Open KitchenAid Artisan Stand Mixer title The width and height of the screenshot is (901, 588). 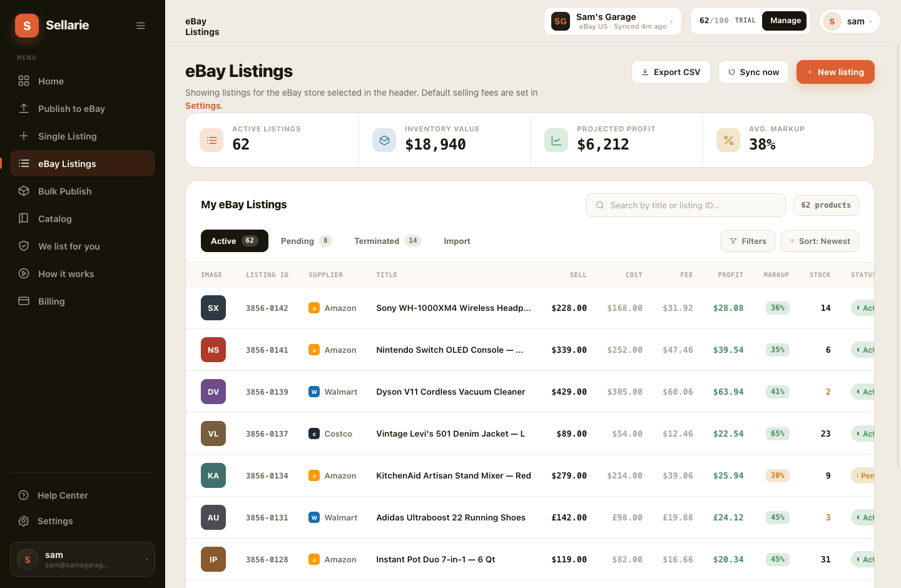point(454,475)
